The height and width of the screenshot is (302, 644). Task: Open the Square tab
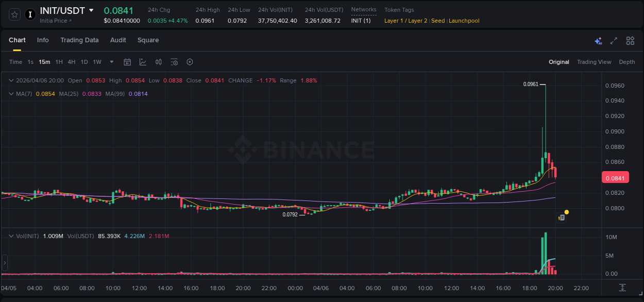pyautogui.click(x=148, y=40)
